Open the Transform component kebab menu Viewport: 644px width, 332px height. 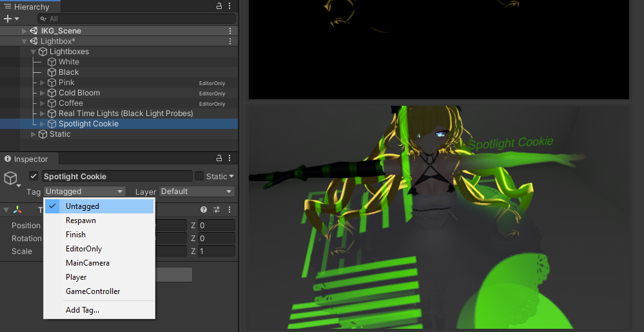pyautogui.click(x=229, y=210)
